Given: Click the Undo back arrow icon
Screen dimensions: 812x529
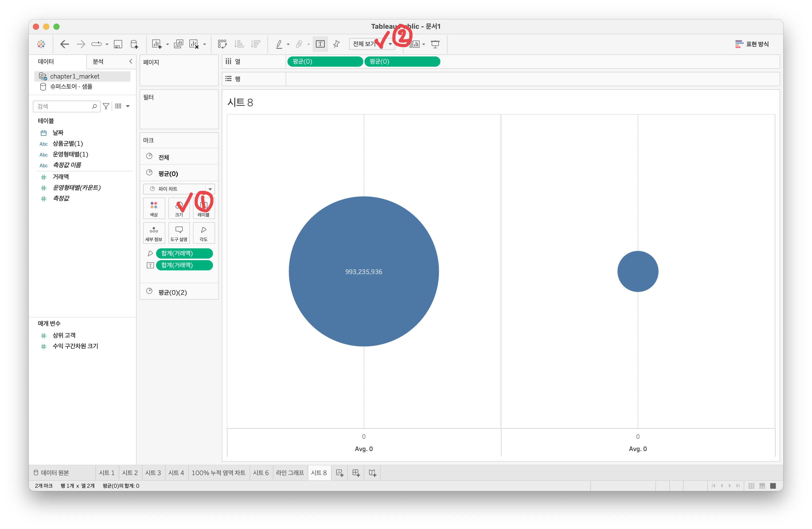Looking at the screenshot, I should click(64, 44).
